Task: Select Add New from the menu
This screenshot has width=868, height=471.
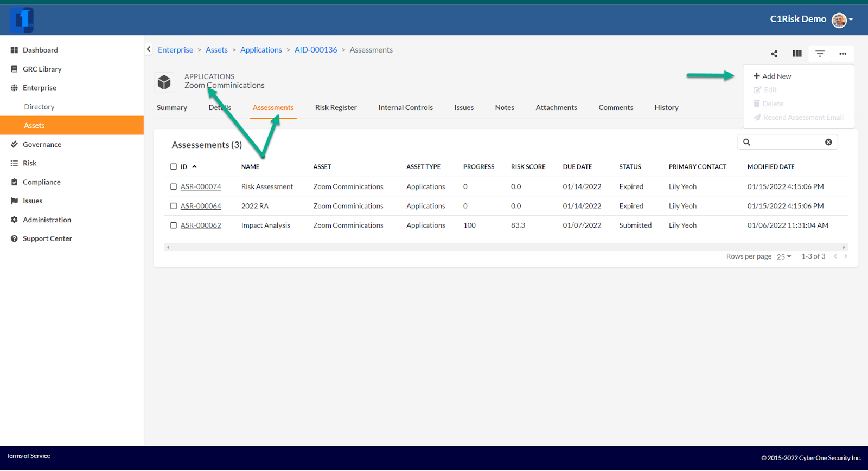Action: tap(772, 76)
